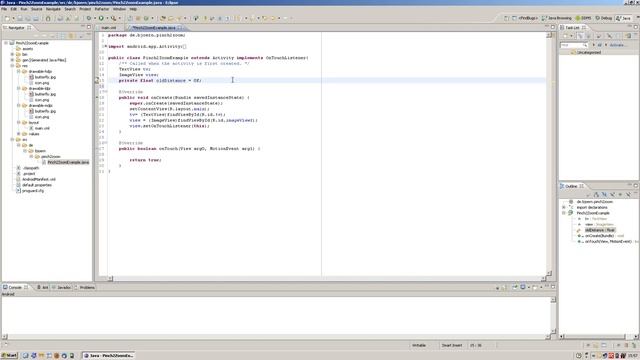Click the New Java Class toolbar icon
The height and width of the screenshot is (360, 640).
[x=146, y=18]
